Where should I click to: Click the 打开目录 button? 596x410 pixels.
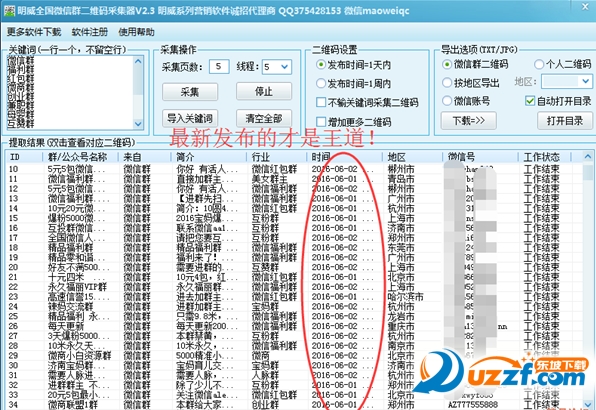pyautogui.click(x=565, y=120)
